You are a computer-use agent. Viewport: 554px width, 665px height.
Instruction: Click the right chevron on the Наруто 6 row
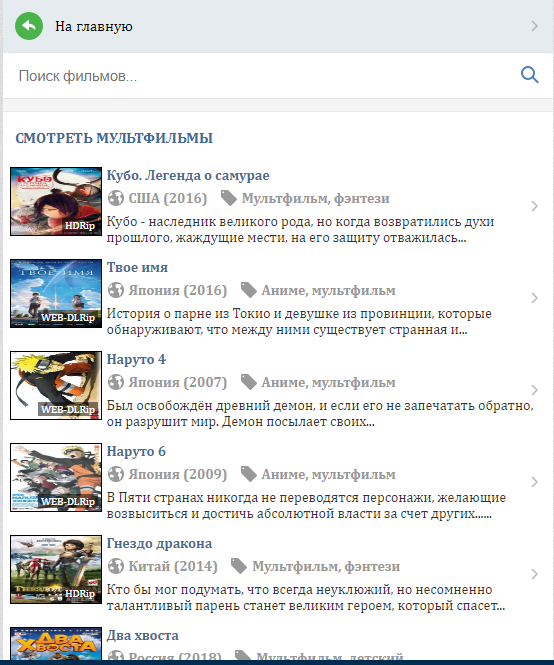pyautogui.click(x=534, y=482)
